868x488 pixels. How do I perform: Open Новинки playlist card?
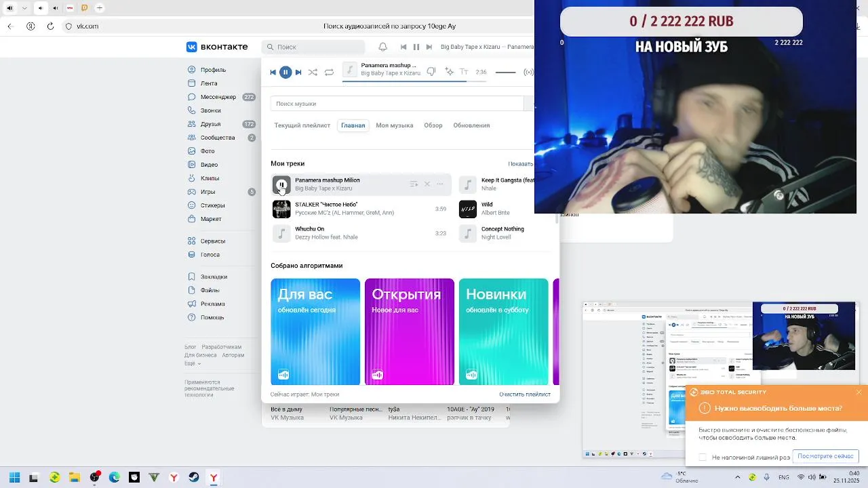tap(503, 331)
